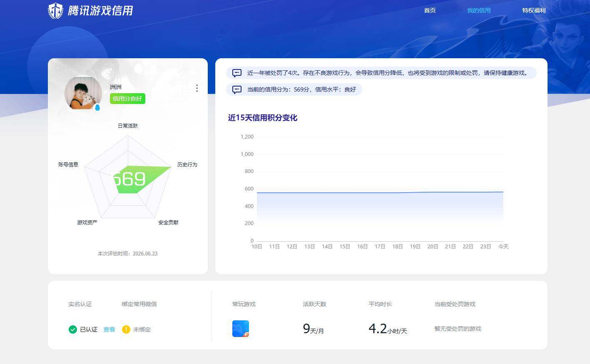Click the 23日 x-axis label
Image resolution: width=590 pixels, height=364 pixels.
click(485, 247)
